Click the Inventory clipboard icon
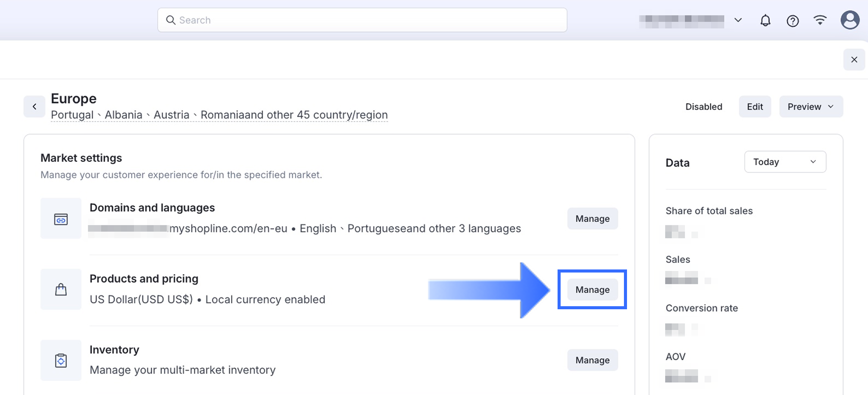Viewport: 868px width, 395px height. (61, 360)
